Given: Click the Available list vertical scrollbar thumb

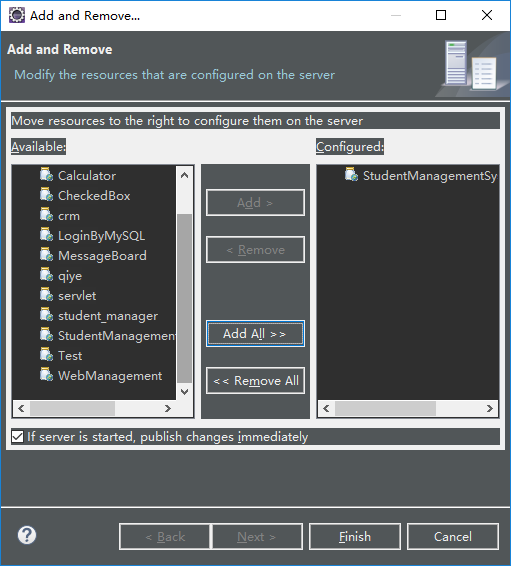Looking at the screenshot, I should (x=184, y=298).
